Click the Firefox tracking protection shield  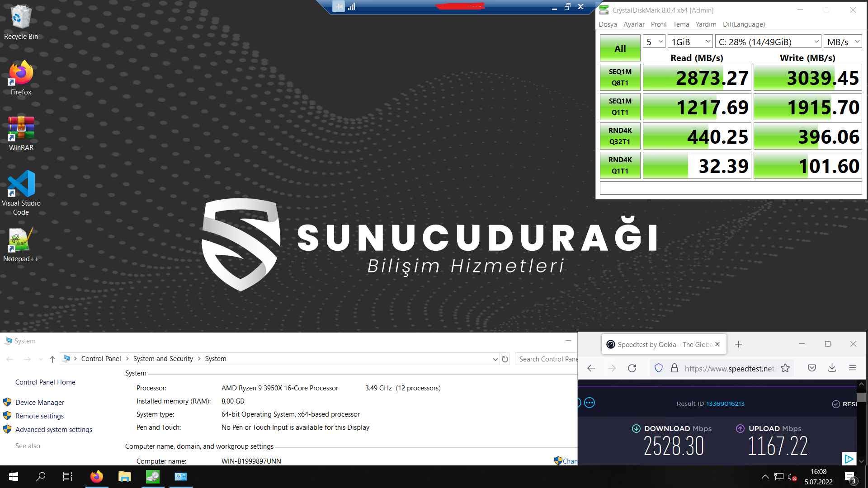tap(659, 368)
